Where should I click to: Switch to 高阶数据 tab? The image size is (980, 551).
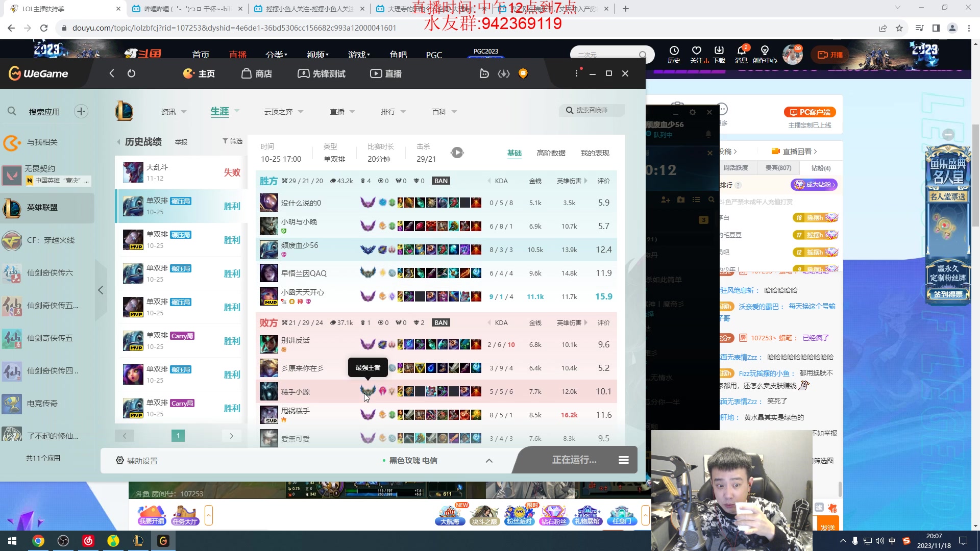pos(551,153)
